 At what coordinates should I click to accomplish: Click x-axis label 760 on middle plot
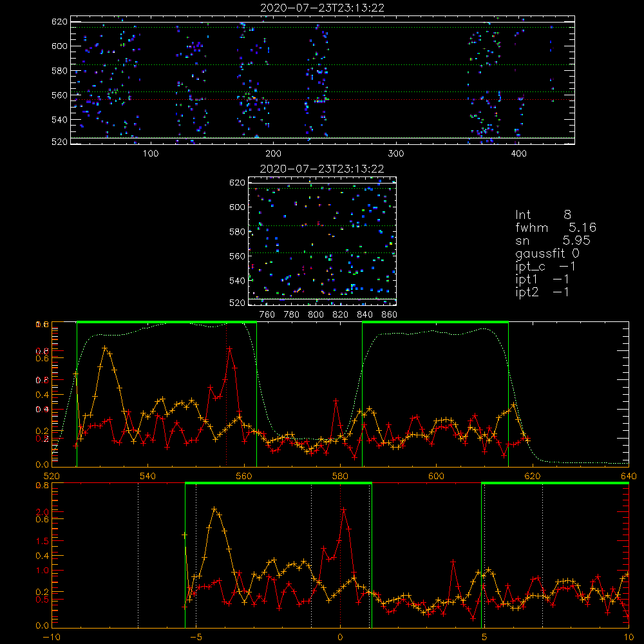click(x=267, y=315)
